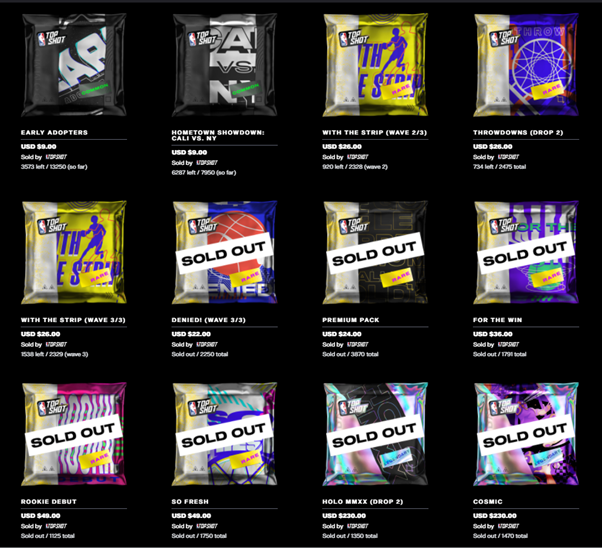Open the Early Adopters pack image
The height and width of the screenshot is (550, 602).
(74, 65)
